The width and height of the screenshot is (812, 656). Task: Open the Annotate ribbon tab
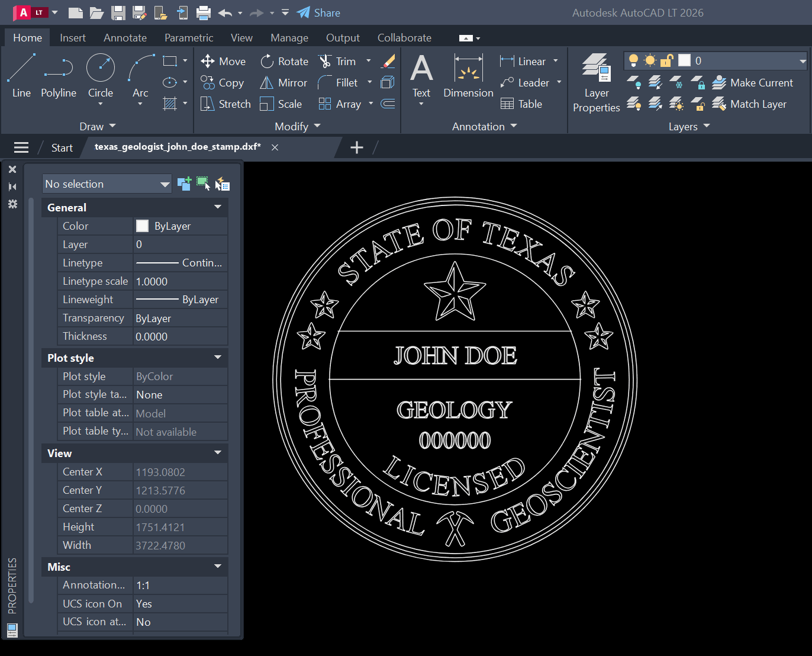click(x=125, y=37)
